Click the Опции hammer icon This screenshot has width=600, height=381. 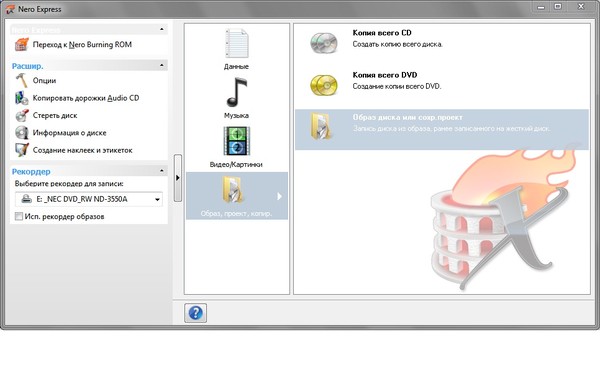coord(21,80)
